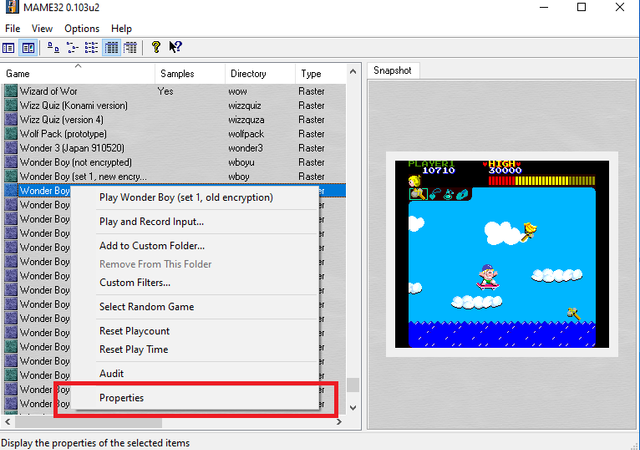This screenshot has width=640, height=450.
Task: Select the Wizard of Wor row
Action: tap(175, 91)
